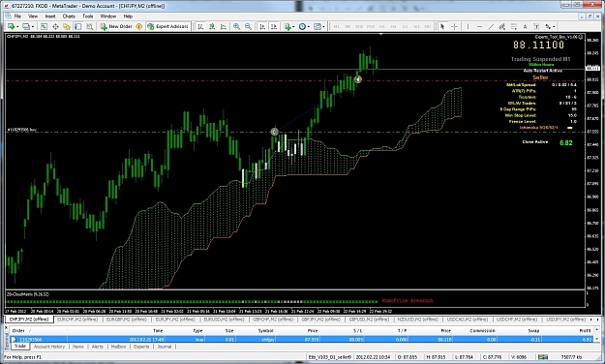The width and height of the screenshot is (605, 364).
Task: Select the H1 timeframe button
Action: click(382, 26)
